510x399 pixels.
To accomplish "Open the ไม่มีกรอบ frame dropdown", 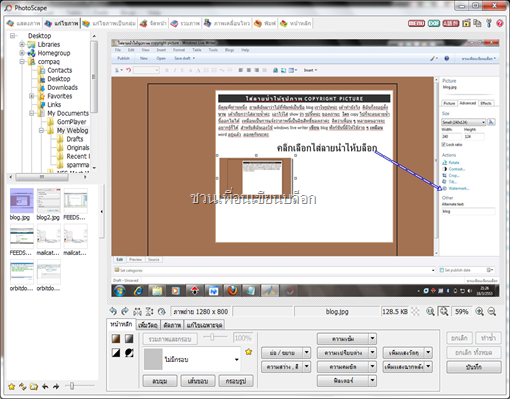I will [x=236, y=359].
